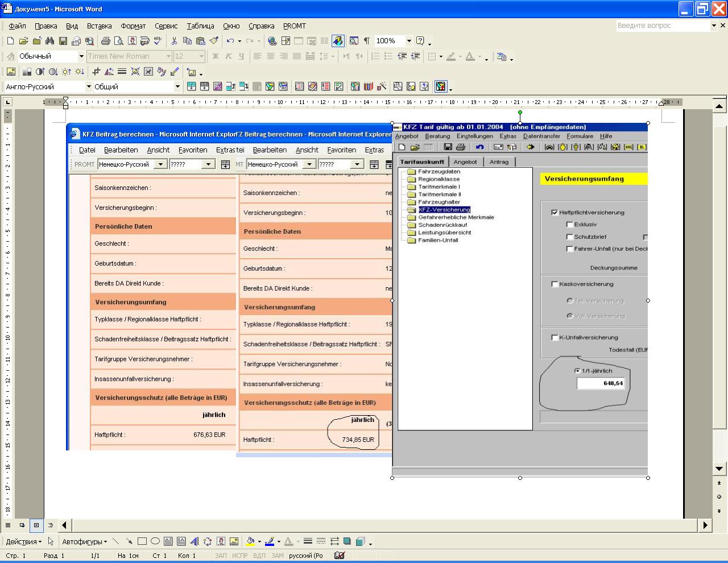
Task: Switch to Normal view using bottom-left button
Action: (8, 525)
